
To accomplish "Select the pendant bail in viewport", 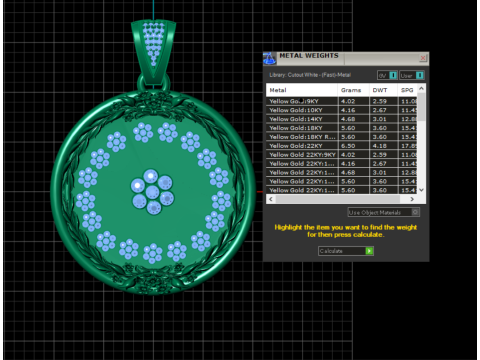I will (153, 53).
